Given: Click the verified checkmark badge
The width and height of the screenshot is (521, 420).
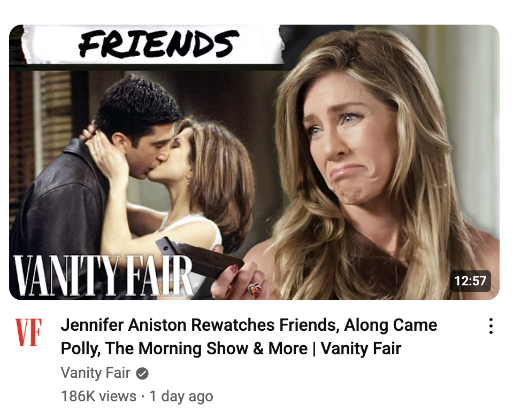Looking at the screenshot, I should click(142, 374).
